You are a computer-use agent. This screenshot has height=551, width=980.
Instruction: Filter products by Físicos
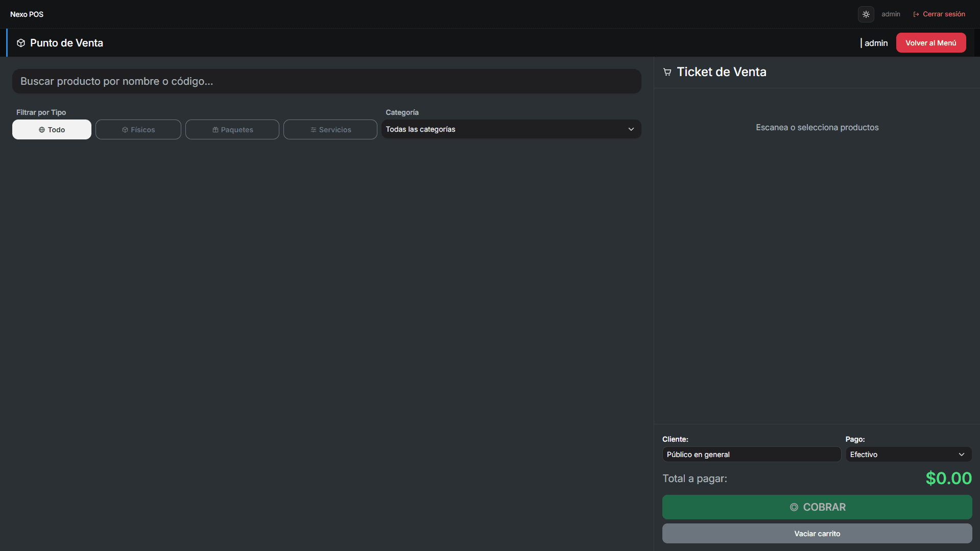(138, 130)
